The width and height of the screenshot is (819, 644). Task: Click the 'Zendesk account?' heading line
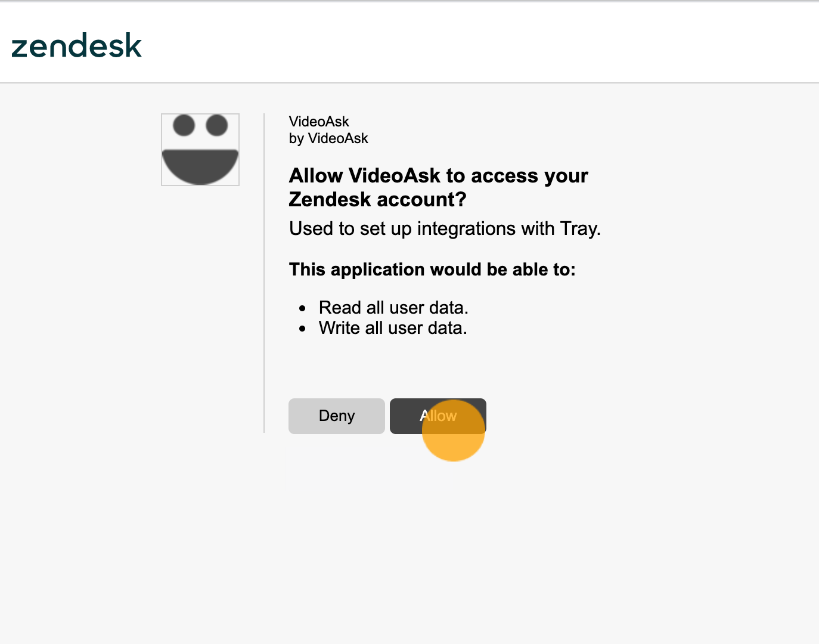pos(377,199)
